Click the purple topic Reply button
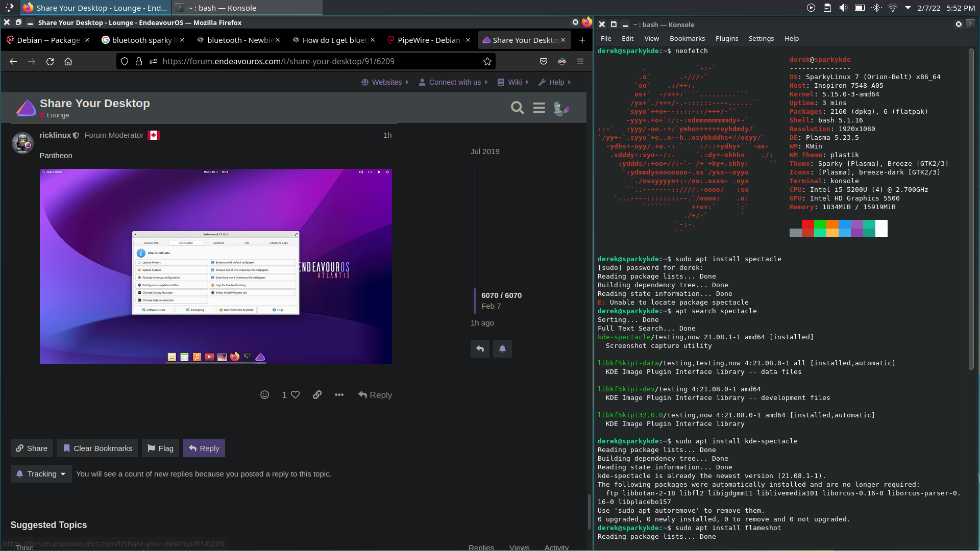This screenshot has width=980, height=551. coord(204,448)
